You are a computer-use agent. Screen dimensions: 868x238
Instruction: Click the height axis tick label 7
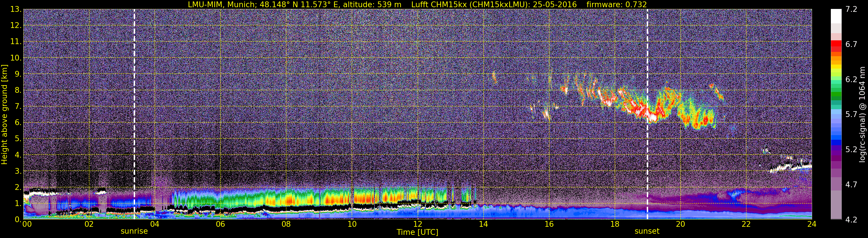pos(18,106)
